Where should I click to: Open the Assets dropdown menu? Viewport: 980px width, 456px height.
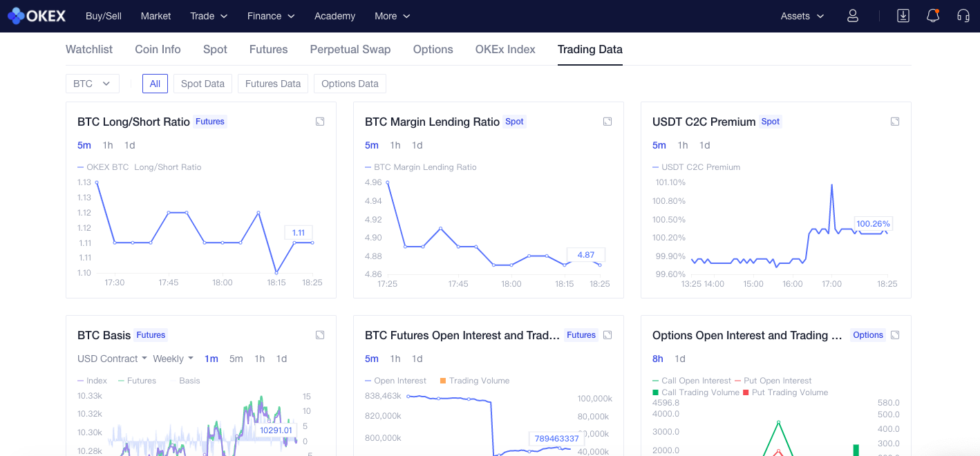pos(802,16)
